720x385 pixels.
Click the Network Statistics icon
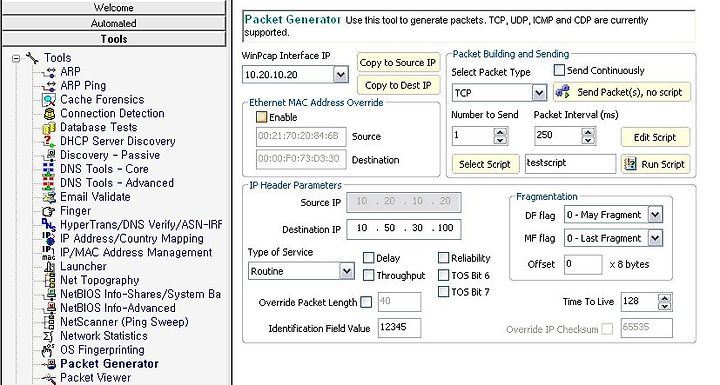click(49, 336)
